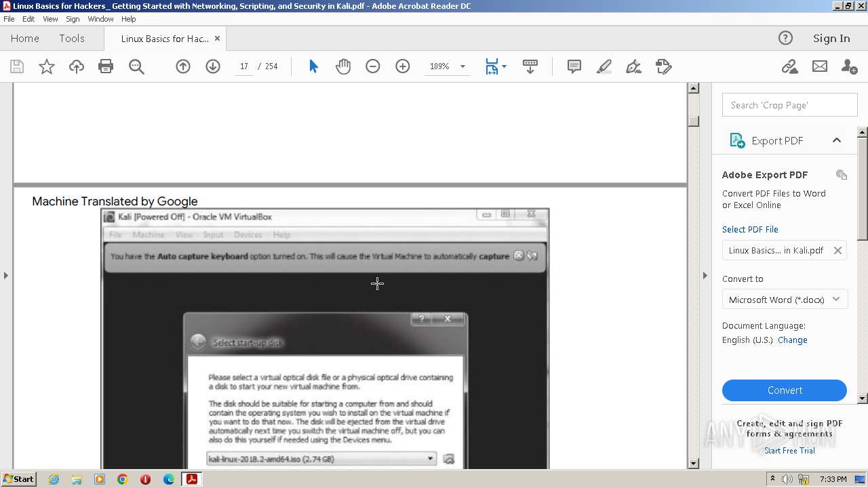Click the Save file icon

pyautogui.click(x=17, y=66)
